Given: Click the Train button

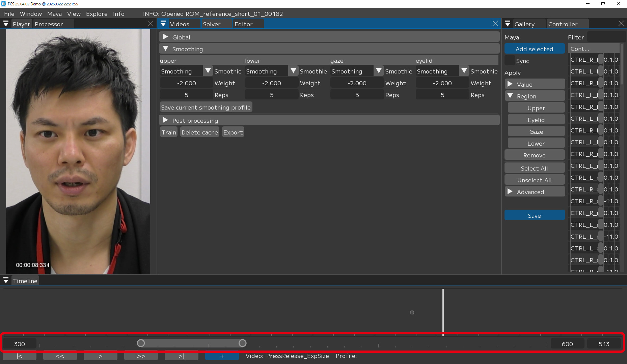Looking at the screenshot, I should tap(169, 132).
